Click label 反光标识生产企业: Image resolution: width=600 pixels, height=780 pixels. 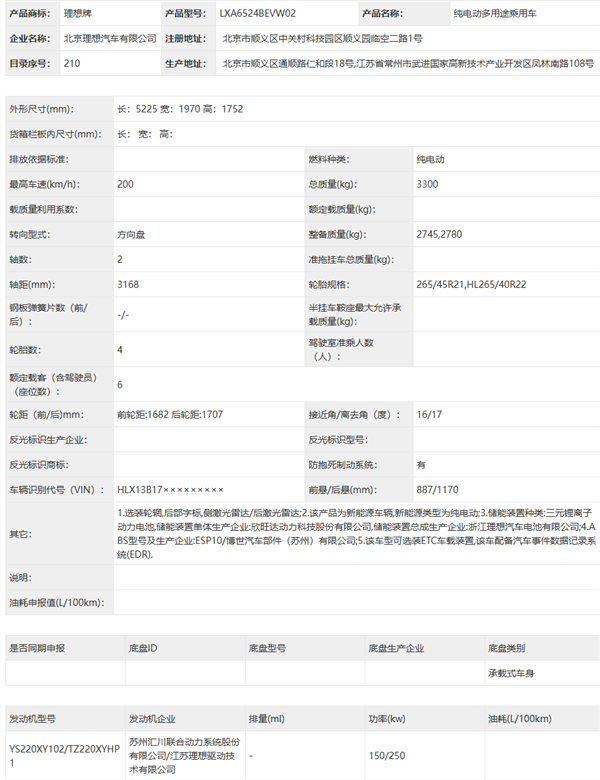pyautogui.click(x=48, y=440)
